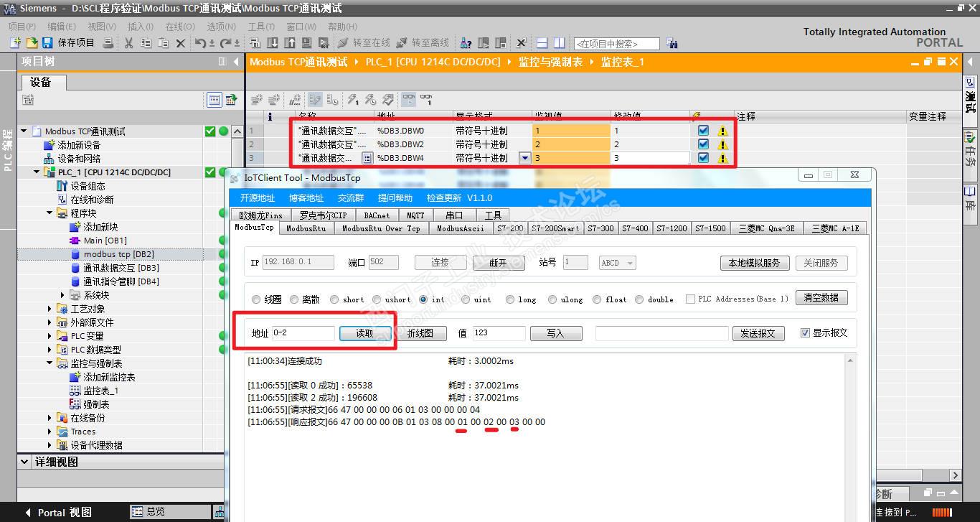Switch to the S7-1200 tab
Screen dimensions: 980x522
click(672, 228)
